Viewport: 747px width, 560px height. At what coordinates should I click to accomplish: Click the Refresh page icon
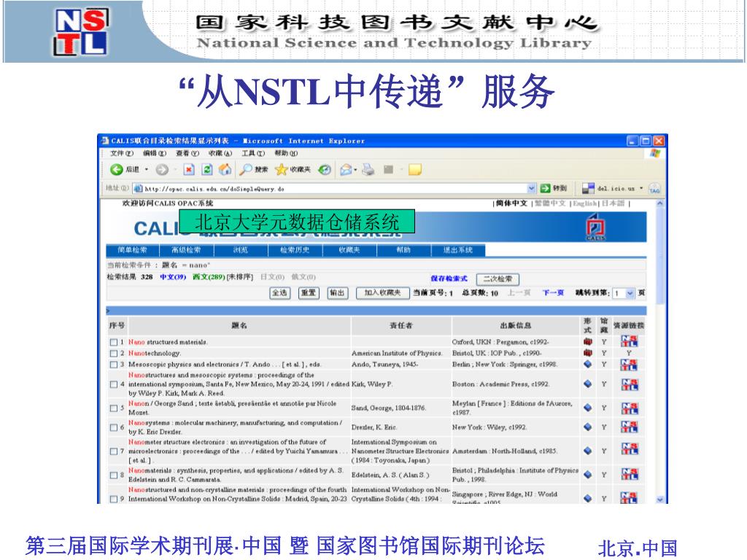(207, 169)
